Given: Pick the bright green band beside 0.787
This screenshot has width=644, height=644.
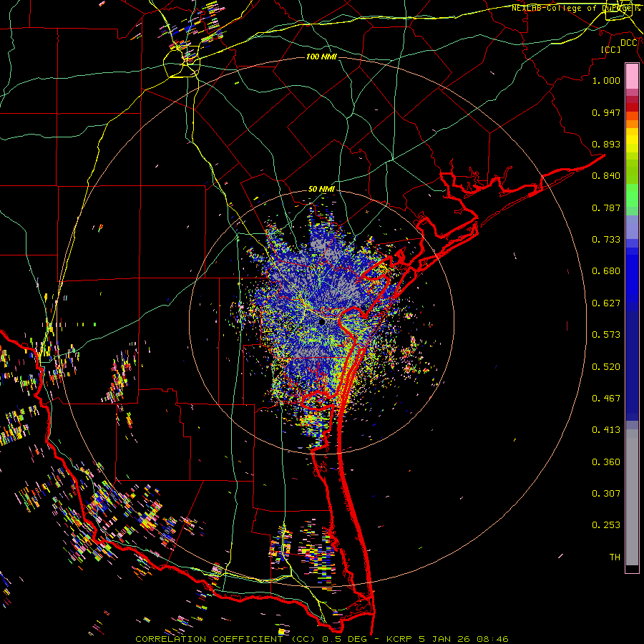Looking at the screenshot, I should (632, 195).
